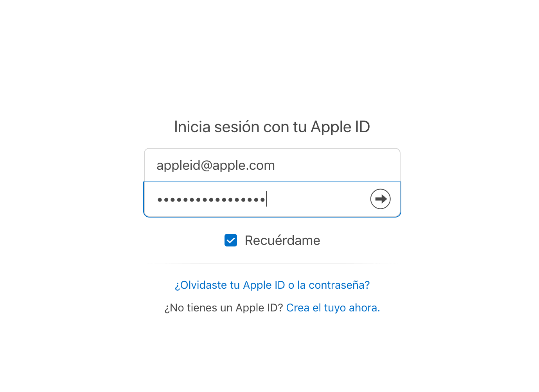Click the ¿No tienes un Apple ID? text
Image resolution: width=539 pixels, height=392 pixels.
tap(224, 308)
